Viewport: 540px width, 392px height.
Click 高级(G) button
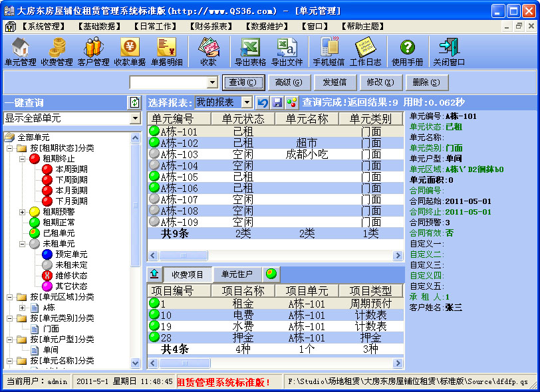coord(289,82)
